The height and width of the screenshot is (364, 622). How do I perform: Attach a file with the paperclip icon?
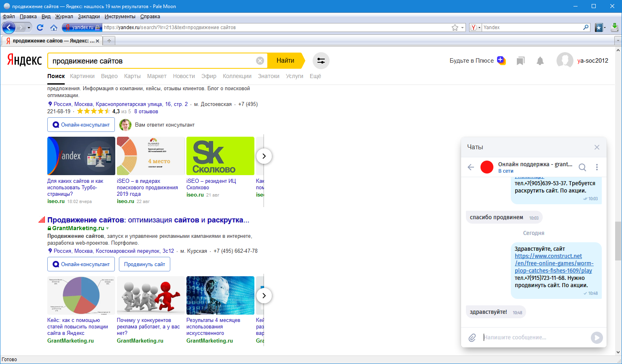tap(472, 337)
